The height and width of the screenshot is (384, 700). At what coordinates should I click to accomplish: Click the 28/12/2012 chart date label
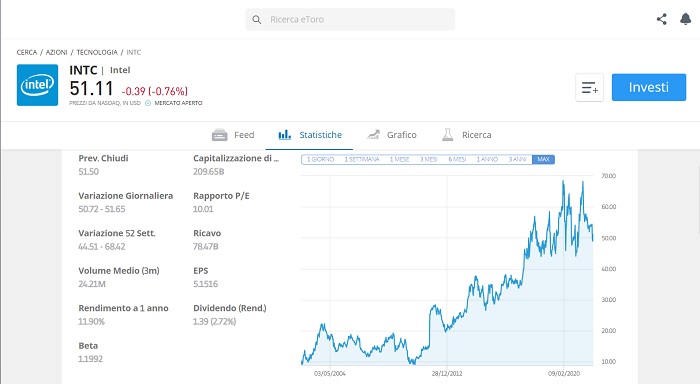click(447, 373)
